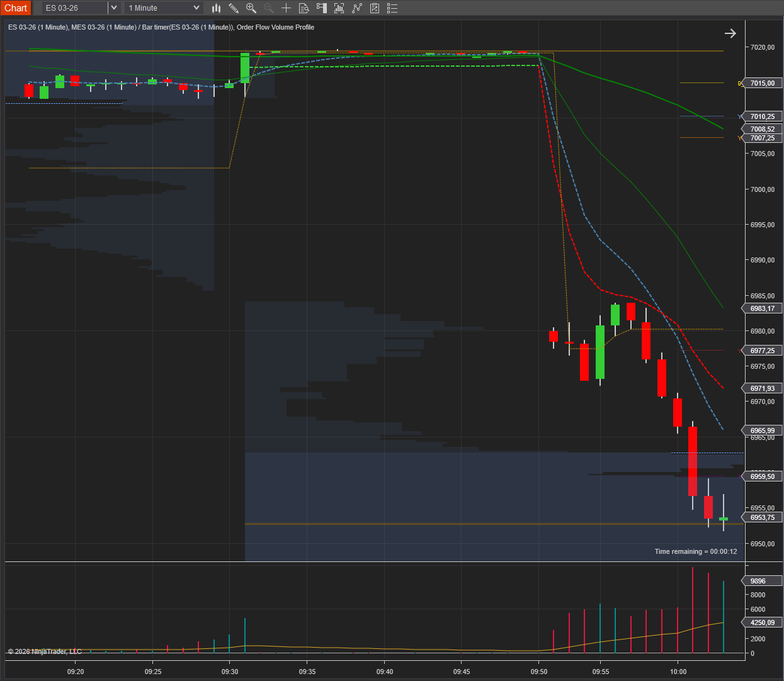Open the data series icon
This screenshot has width=784, height=681.
point(339,8)
